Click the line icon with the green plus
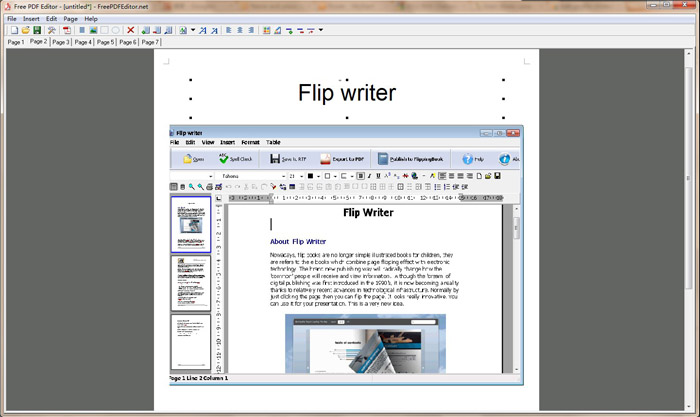 pos(289,30)
